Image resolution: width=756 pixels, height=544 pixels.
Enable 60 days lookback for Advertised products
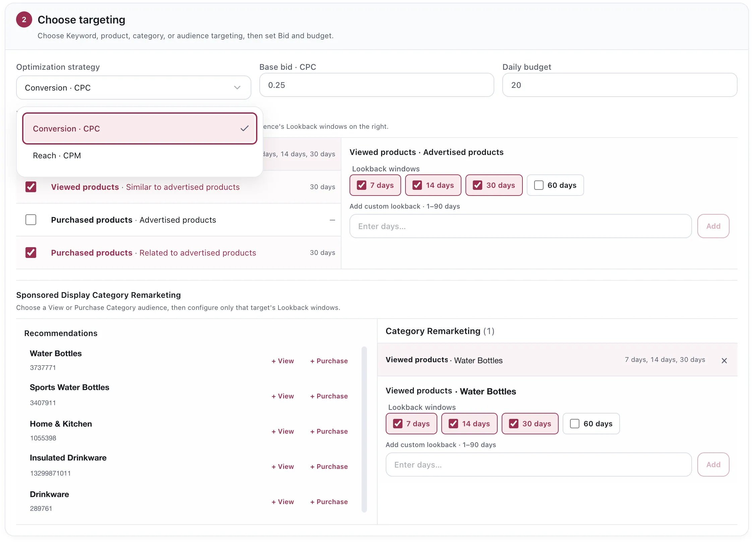(x=555, y=185)
